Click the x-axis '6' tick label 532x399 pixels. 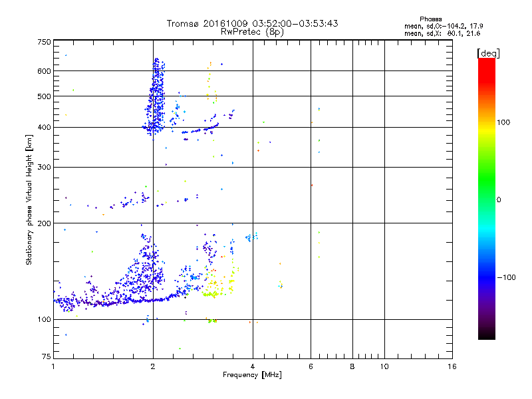click(x=311, y=366)
